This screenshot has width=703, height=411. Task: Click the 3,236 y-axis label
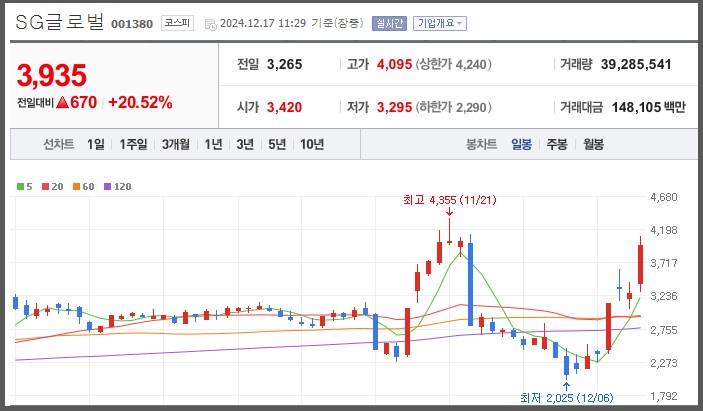664,296
